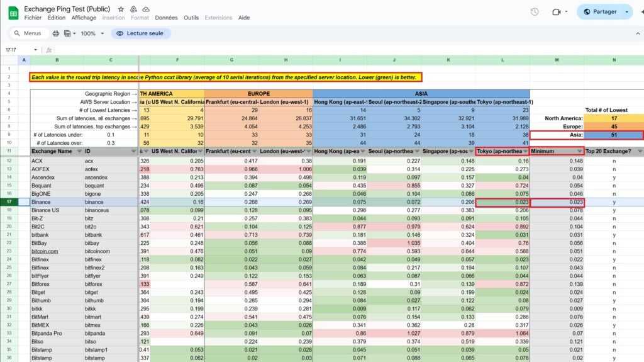The height and width of the screenshot is (362, 644).
Task: Click the print icon in toolbar
Action: click(x=55, y=33)
